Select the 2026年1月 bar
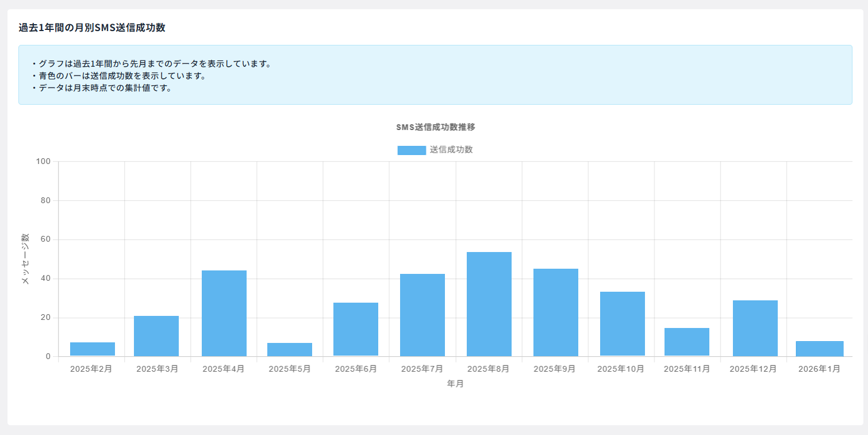Viewport: 868px width, 435px height. tap(820, 349)
